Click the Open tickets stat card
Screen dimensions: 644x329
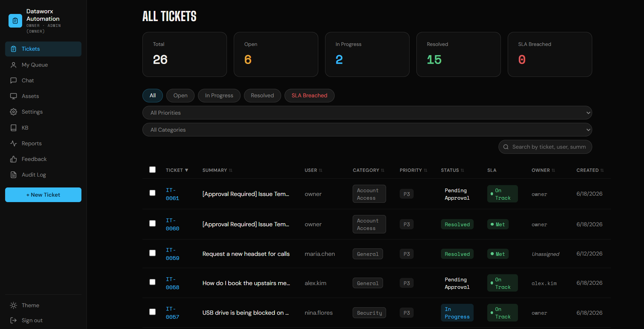276,54
